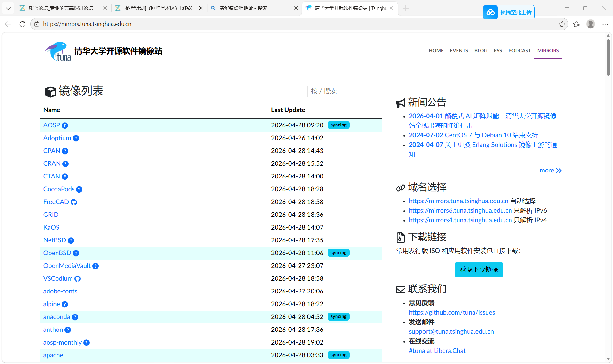
Task: Close the 质心论坛 tab
Action: (x=105, y=8)
